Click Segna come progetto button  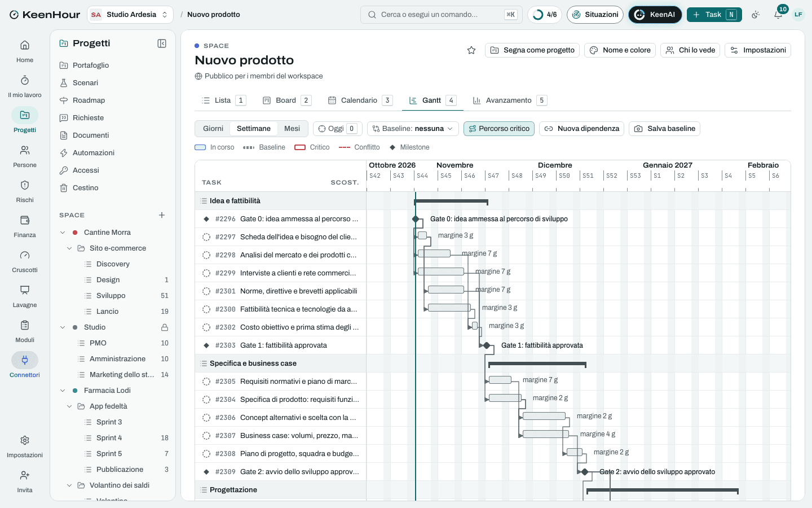pyautogui.click(x=532, y=50)
